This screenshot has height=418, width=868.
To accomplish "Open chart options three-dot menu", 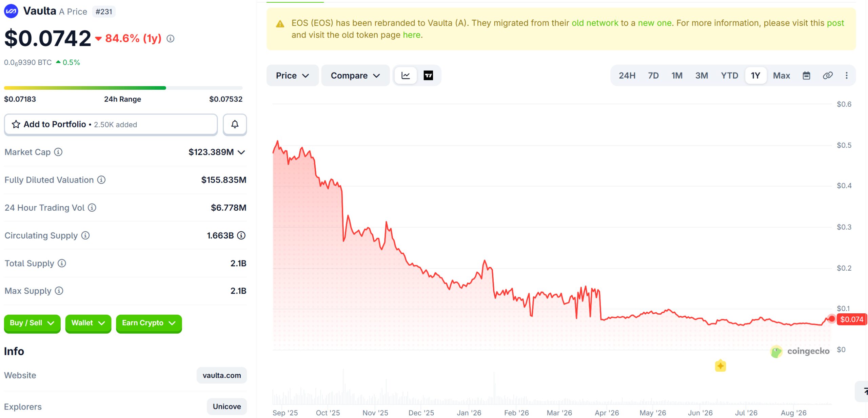I will pyautogui.click(x=847, y=76).
